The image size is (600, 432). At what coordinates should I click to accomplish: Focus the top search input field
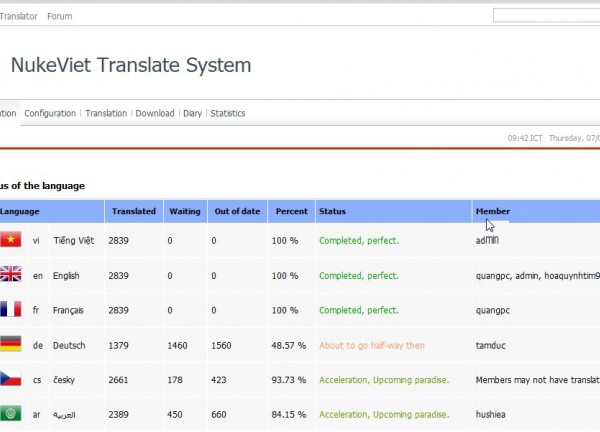tap(546, 15)
